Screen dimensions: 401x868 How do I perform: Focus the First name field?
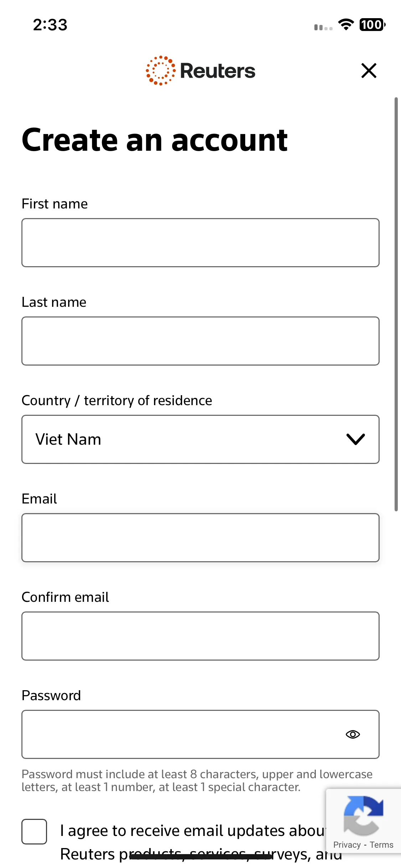(x=200, y=243)
